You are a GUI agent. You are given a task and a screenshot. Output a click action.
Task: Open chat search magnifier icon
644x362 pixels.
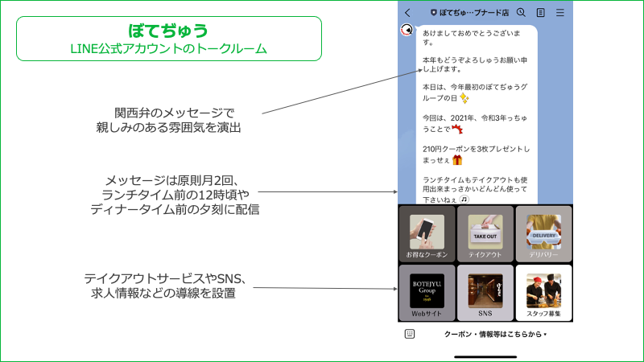pyautogui.click(x=521, y=13)
